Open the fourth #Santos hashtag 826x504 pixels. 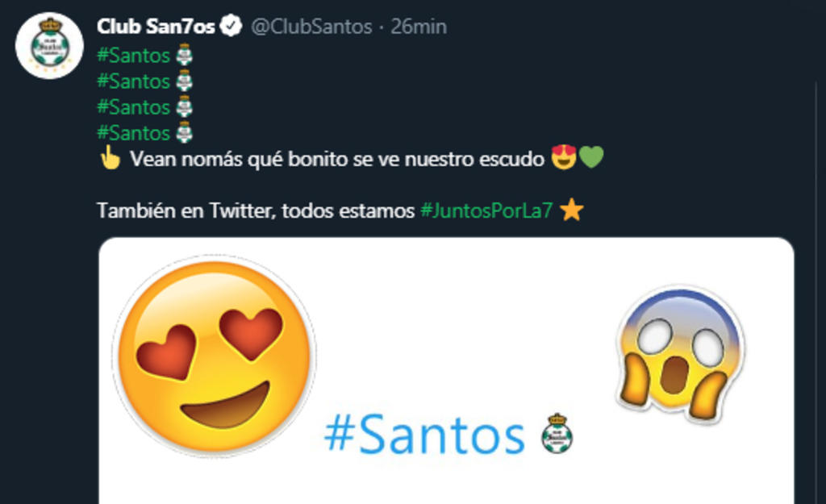(x=134, y=133)
